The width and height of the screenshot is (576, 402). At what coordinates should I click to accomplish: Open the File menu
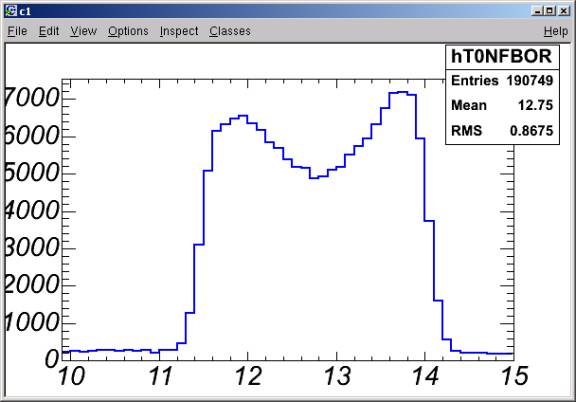(x=17, y=31)
